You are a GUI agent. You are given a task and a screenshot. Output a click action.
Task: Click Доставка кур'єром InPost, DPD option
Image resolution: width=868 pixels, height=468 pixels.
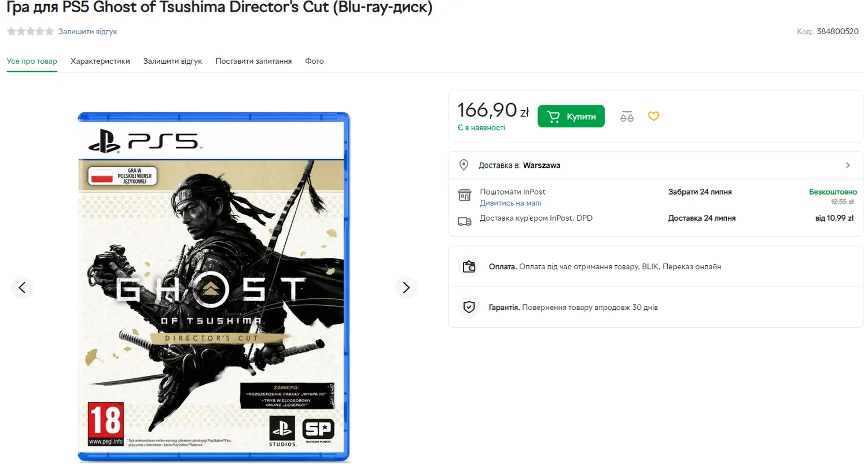(536, 218)
